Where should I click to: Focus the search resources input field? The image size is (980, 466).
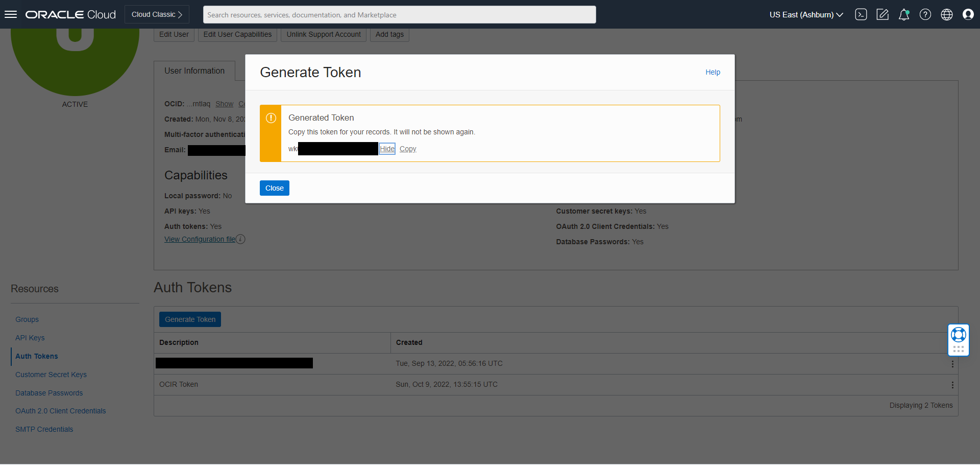(x=400, y=15)
